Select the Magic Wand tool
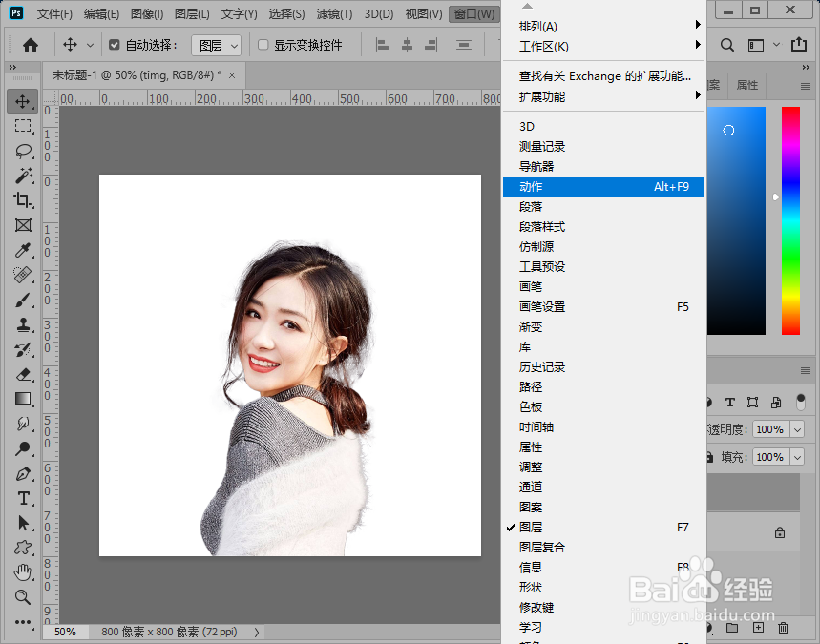820x644 pixels. (23, 176)
